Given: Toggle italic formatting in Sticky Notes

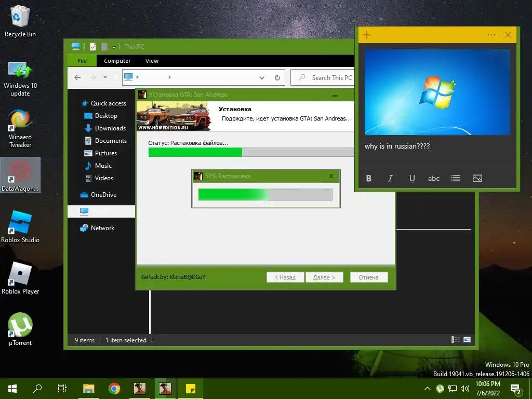Looking at the screenshot, I should click(x=390, y=179).
